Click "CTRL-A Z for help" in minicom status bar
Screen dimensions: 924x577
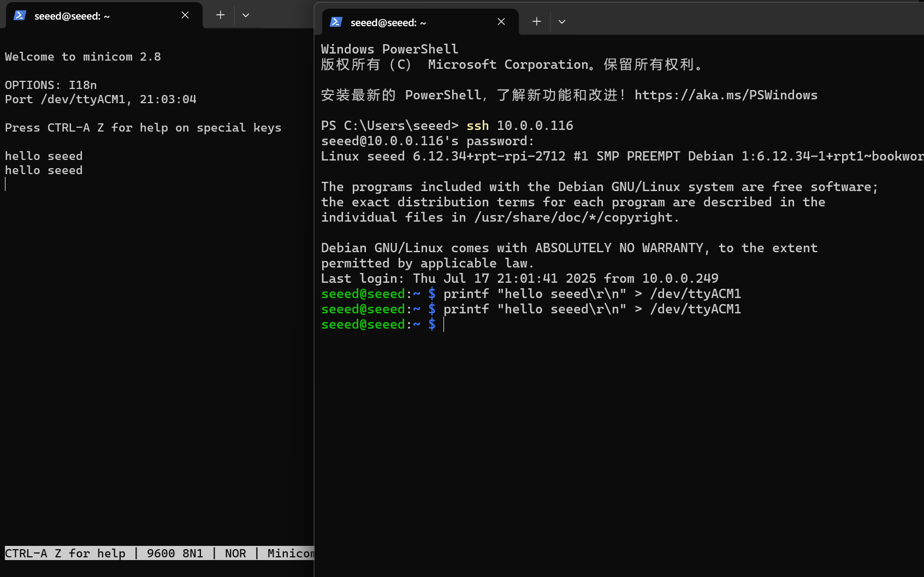point(65,554)
